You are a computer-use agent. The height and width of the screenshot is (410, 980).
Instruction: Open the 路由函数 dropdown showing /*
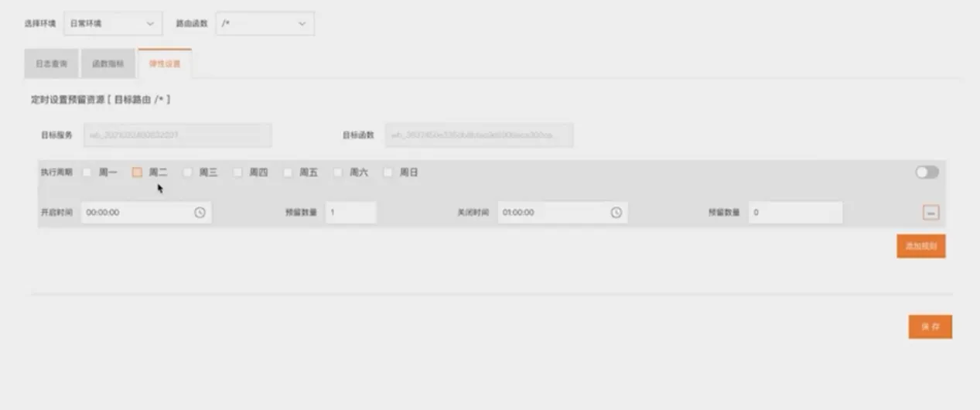click(265, 24)
